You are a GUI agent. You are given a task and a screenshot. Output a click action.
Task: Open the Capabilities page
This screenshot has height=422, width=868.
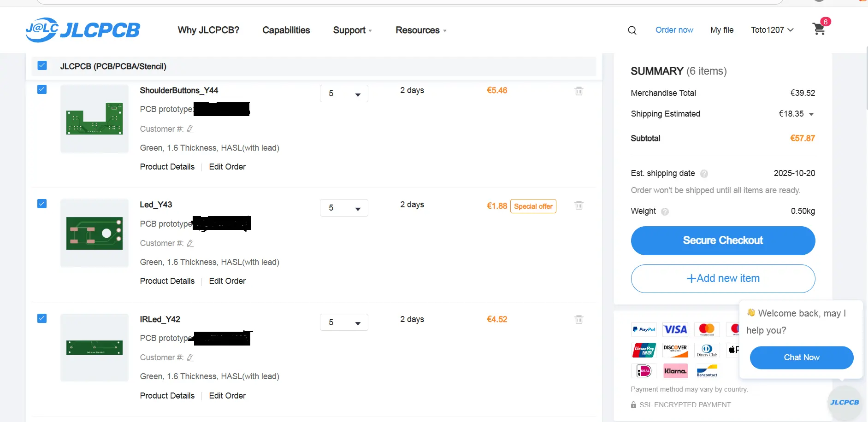(x=286, y=30)
